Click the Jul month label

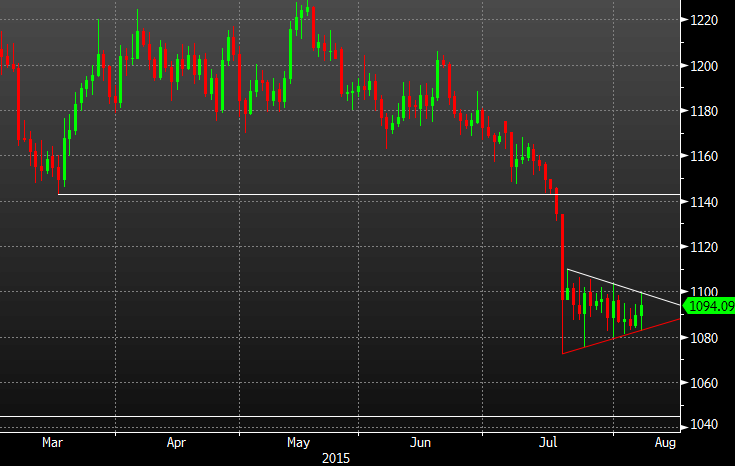(x=548, y=442)
